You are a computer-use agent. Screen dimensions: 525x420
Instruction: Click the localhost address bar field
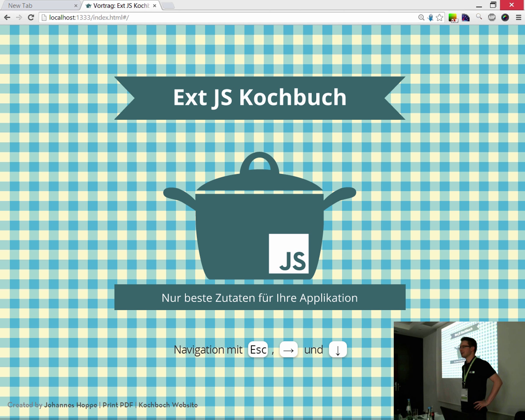[219, 17]
